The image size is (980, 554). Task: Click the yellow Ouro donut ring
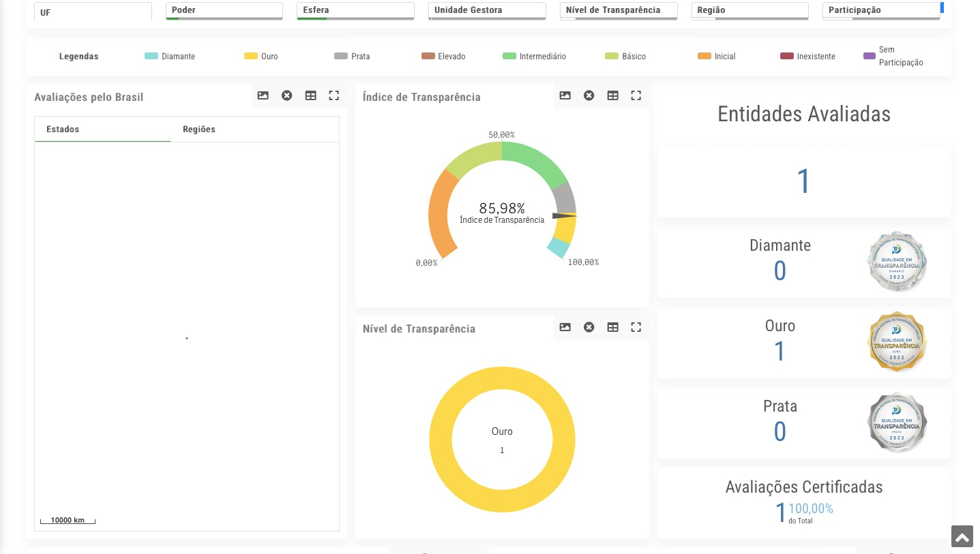440,440
